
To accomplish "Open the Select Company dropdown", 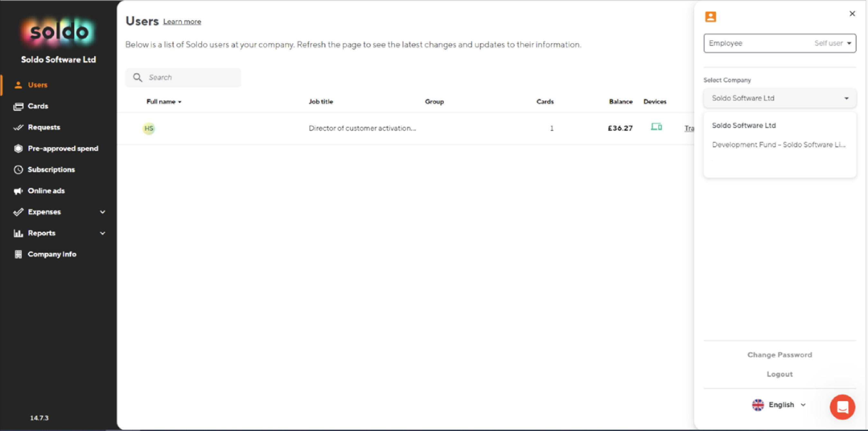I will pos(780,98).
